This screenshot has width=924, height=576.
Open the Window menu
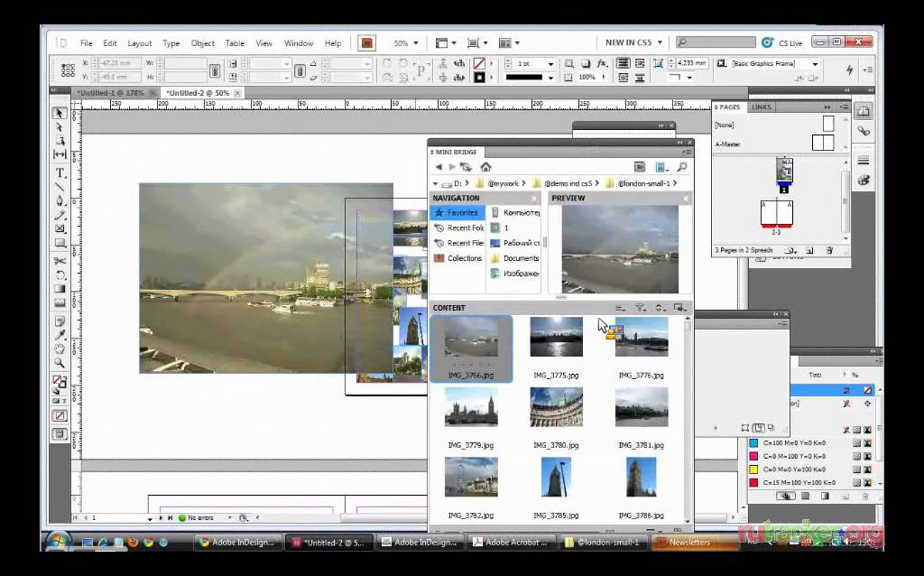[x=299, y=43]
